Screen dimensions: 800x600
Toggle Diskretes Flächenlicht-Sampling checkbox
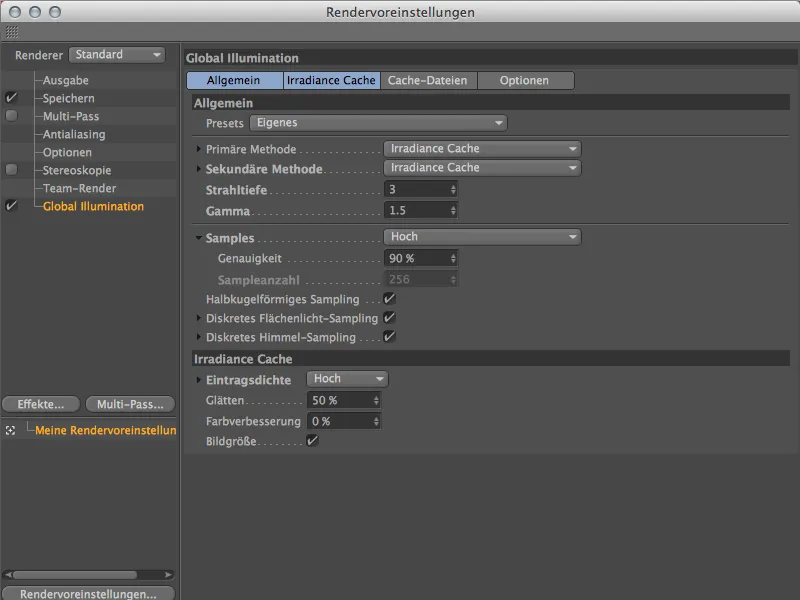pyautogui.click(x=389, y=317)
